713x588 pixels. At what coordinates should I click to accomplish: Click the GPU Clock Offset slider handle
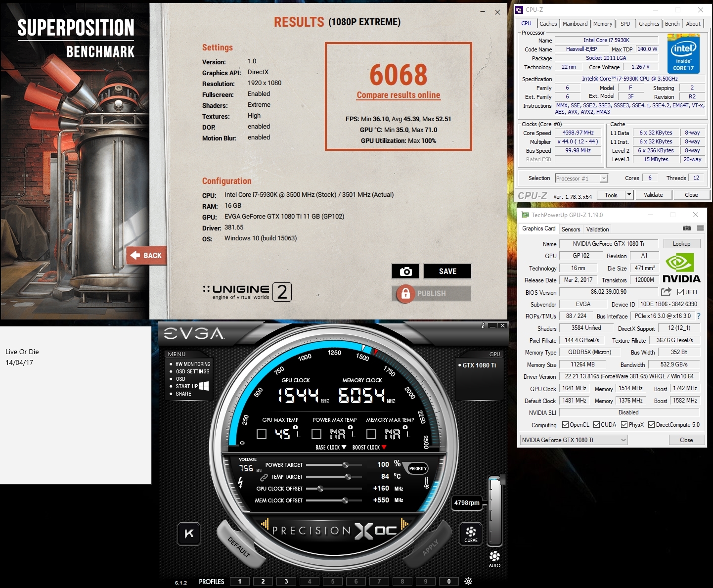[x=320, y=489]
